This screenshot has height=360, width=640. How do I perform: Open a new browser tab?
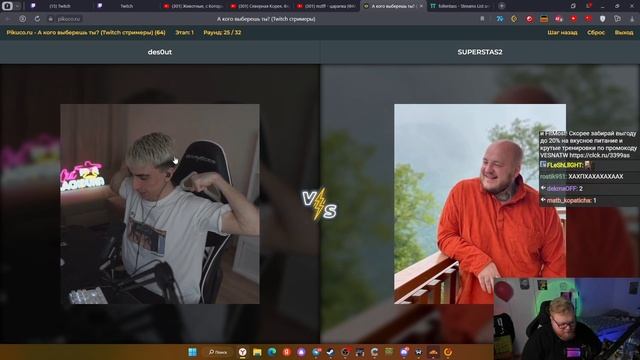tap(502, 6)
